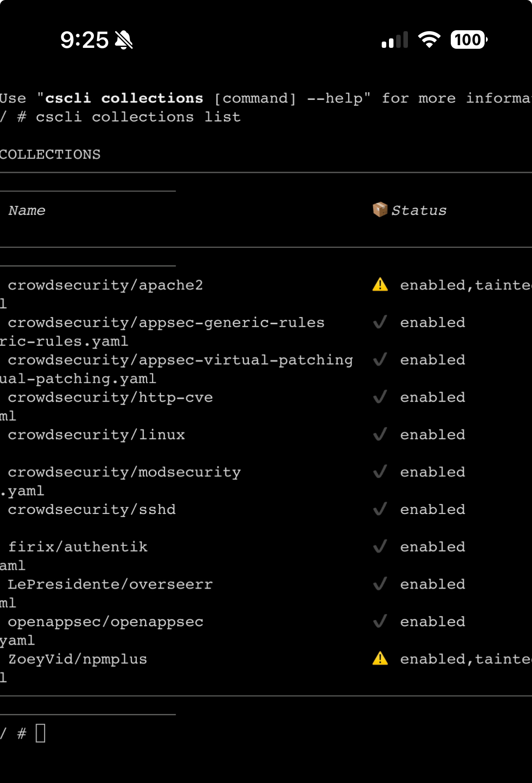Tap the terminal cursor at the prompt
The height and width of the screenshot is (783, 532).
pyautogui.click(x=41, y=733)
